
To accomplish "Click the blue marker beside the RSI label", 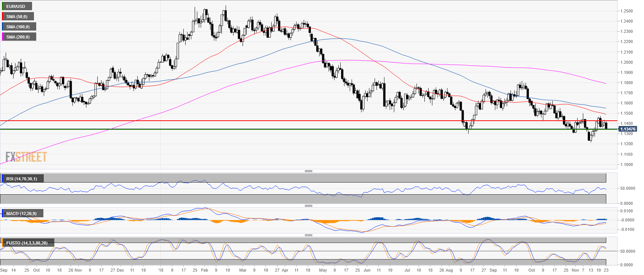I will [x=2, y=179].
